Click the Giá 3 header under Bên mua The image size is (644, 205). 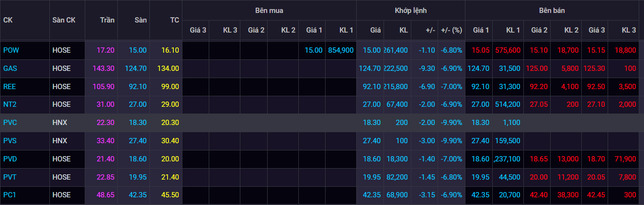(x=198, y=30)
